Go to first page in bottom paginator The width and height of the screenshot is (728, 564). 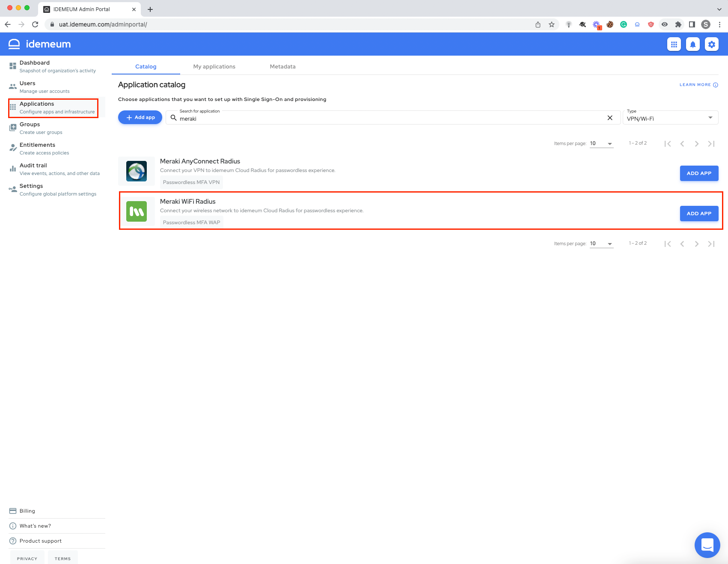click(668, 244)
